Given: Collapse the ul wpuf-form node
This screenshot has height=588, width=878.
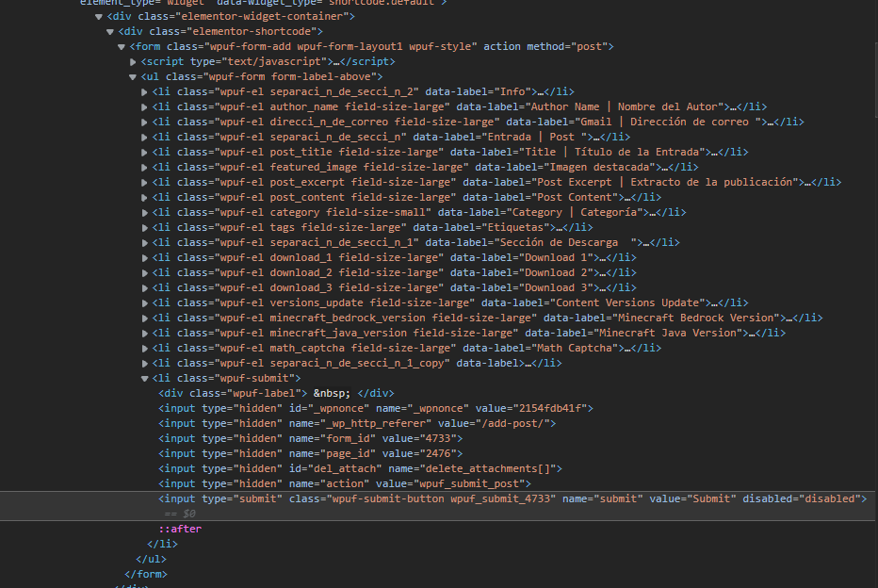Looking at the screenshot, I should [132, 76].
